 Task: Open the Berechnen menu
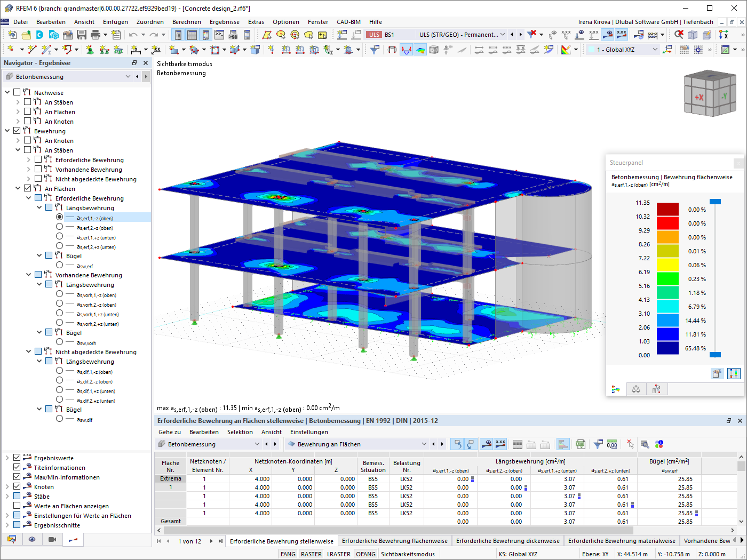[x=187, y=22]
